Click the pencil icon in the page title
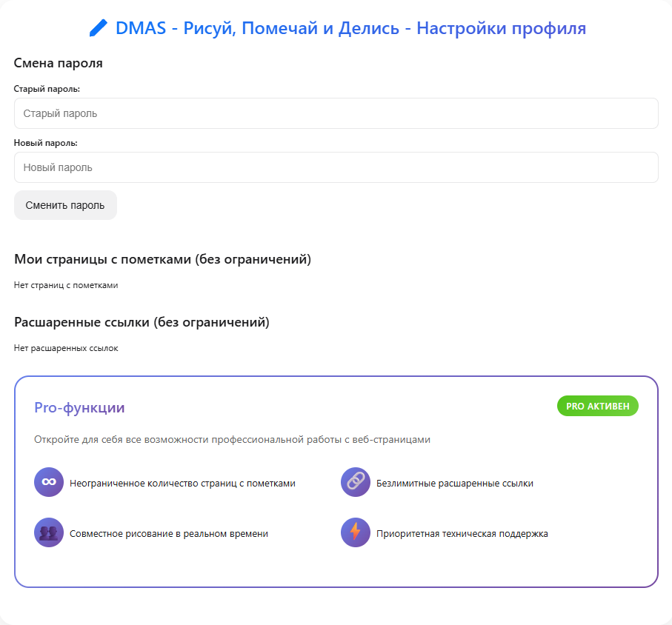The height and width of the screenshot is (625, 672). pos(98,28)
